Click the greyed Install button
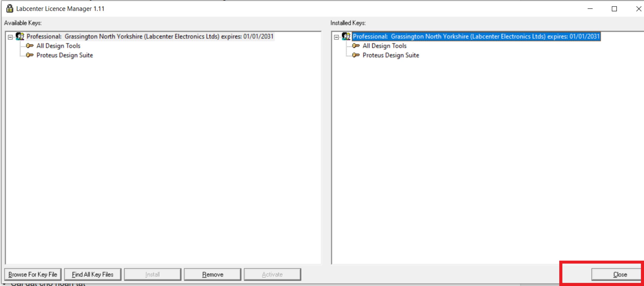The height and width of the screenshot is (286, 644). click(x=152, y=274)
